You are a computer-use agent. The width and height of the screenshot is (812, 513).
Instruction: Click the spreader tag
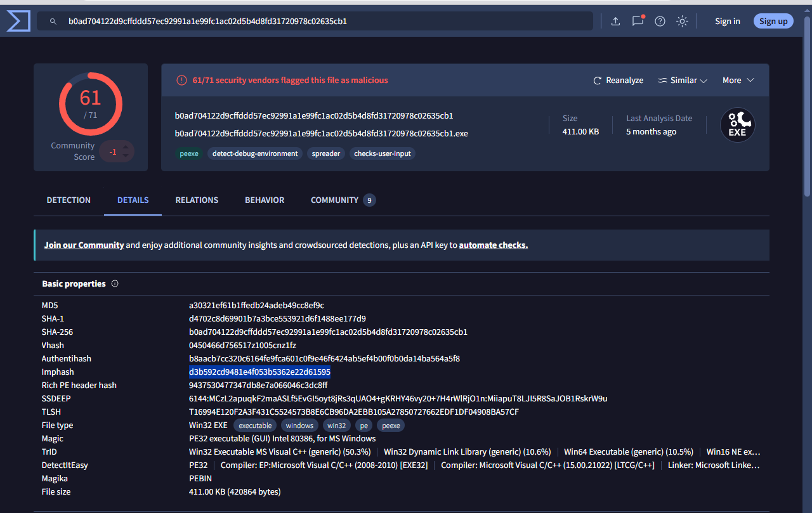coord(326,153)
